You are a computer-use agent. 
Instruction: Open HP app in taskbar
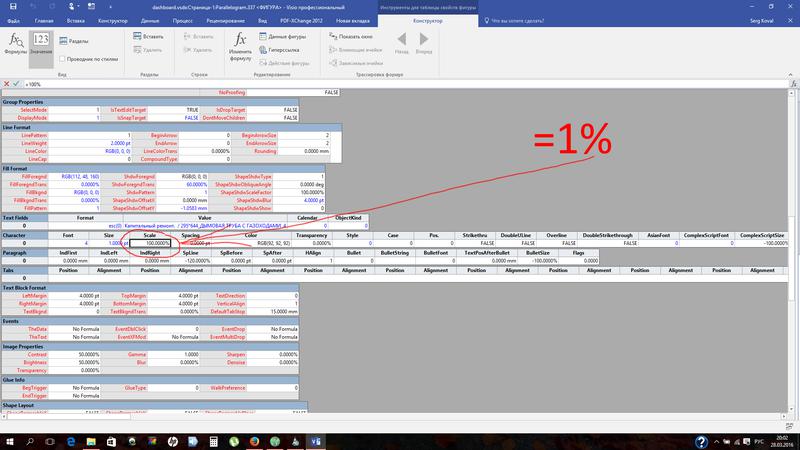173,441
